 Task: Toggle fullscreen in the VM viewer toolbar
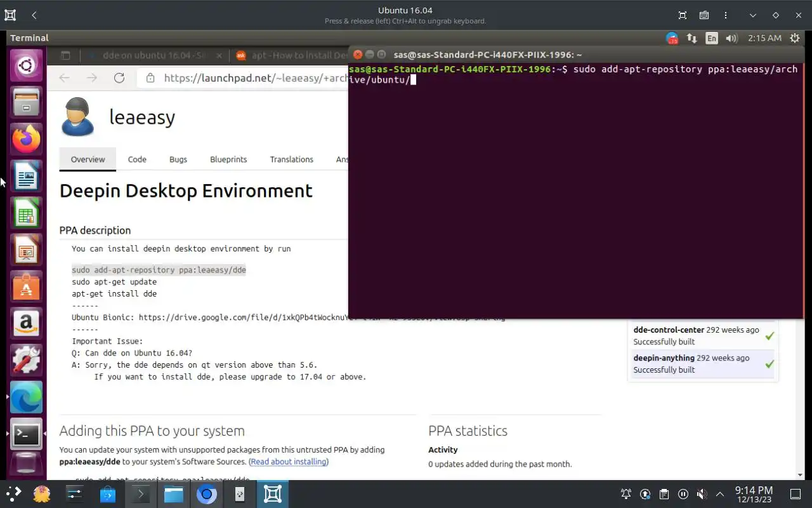pyautogui.click(x=683, y=15)
